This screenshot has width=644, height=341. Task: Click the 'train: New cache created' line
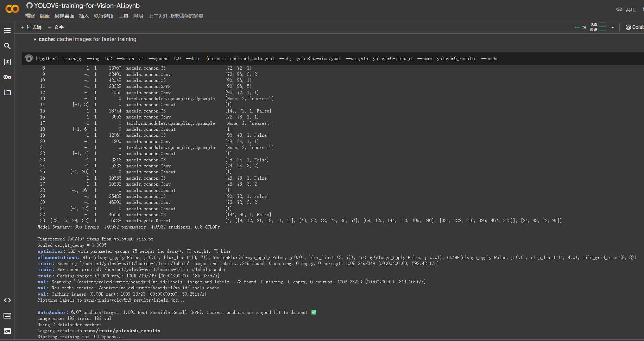click(x=131, y=270)
